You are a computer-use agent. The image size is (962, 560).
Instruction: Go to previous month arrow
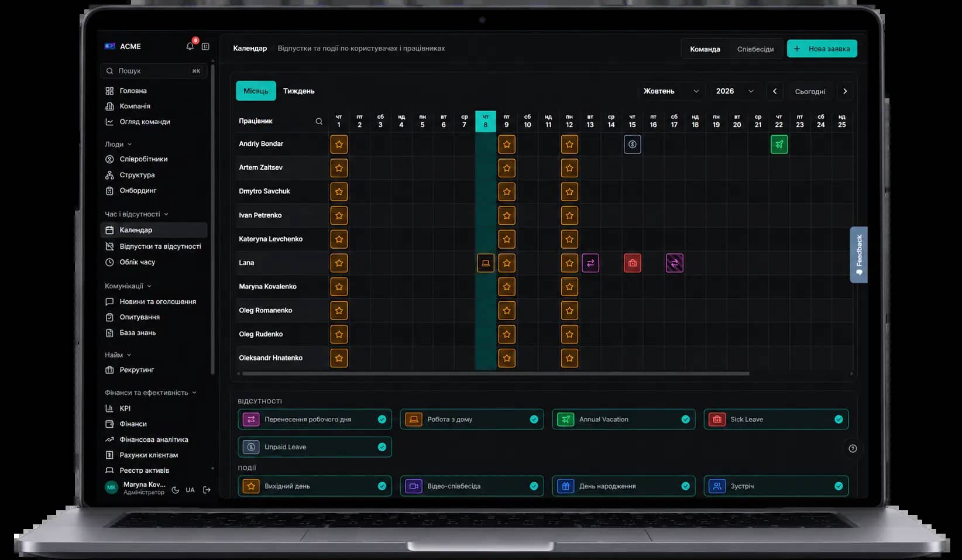point(775,91)
